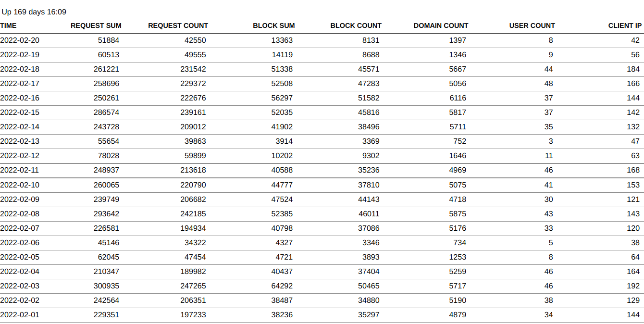Viewport: 644px width, 324px height.
Task: Select the 2022-02-13 row date
Action: pyautogui.click(x=20, y=141)
